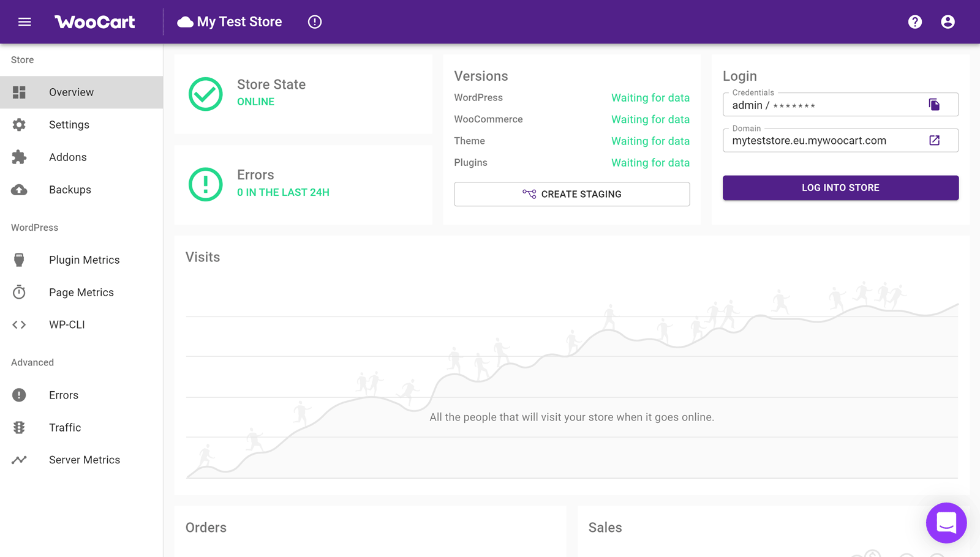Click WooCommerce 'Waiting for data' value
The height and width of the screenshot is (557, 980).
click(650, 119)
